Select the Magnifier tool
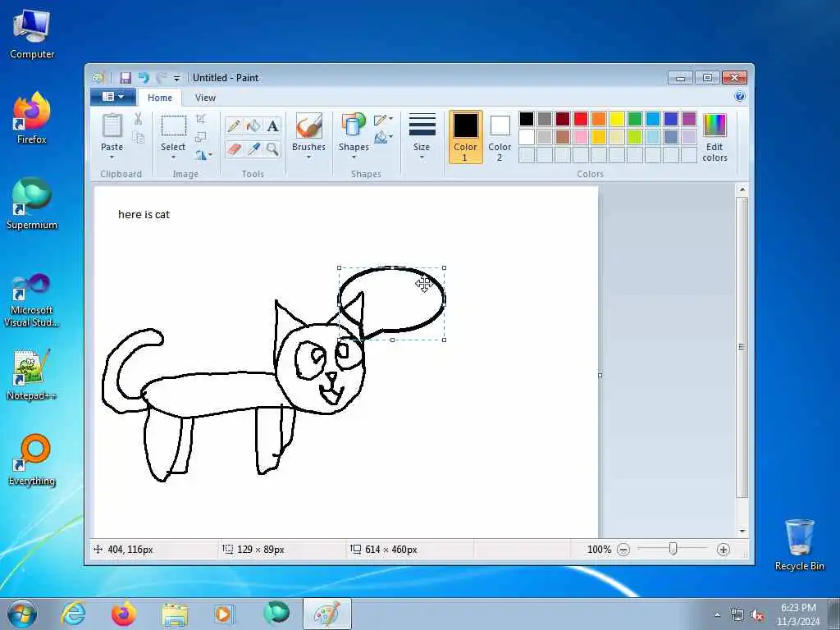The width and height of the screenshot is (840, 630). pyautogui.click(x=272, y=148)
